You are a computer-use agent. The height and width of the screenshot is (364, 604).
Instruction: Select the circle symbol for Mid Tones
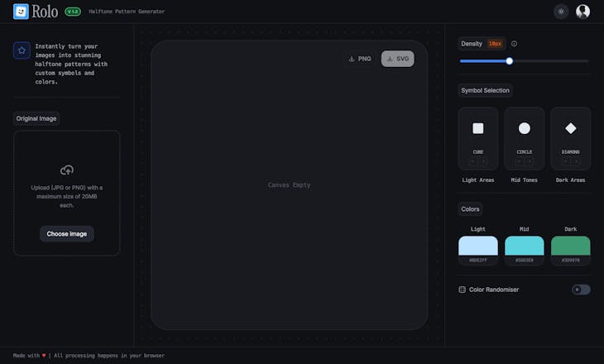coord(525,128)
